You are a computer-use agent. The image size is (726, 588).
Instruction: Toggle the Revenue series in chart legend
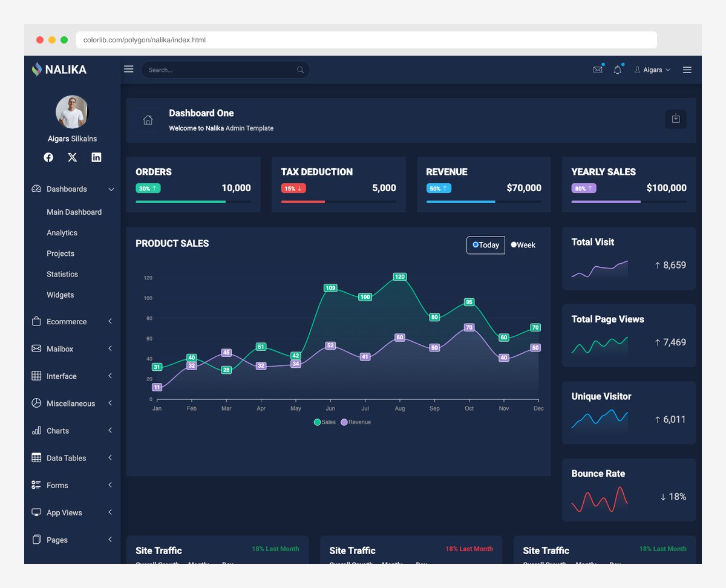[x=356, y=422]
